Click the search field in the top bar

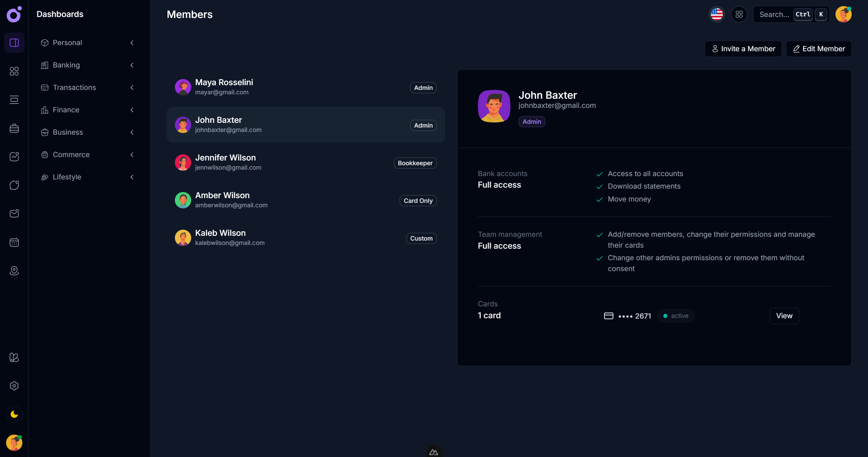776,14
